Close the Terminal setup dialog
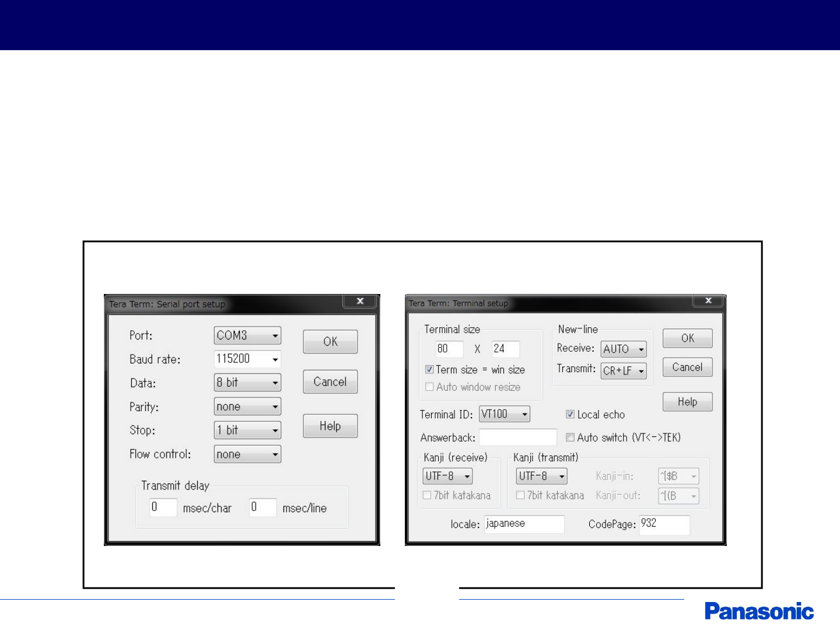Screen dimensions: 840x630 708,300
